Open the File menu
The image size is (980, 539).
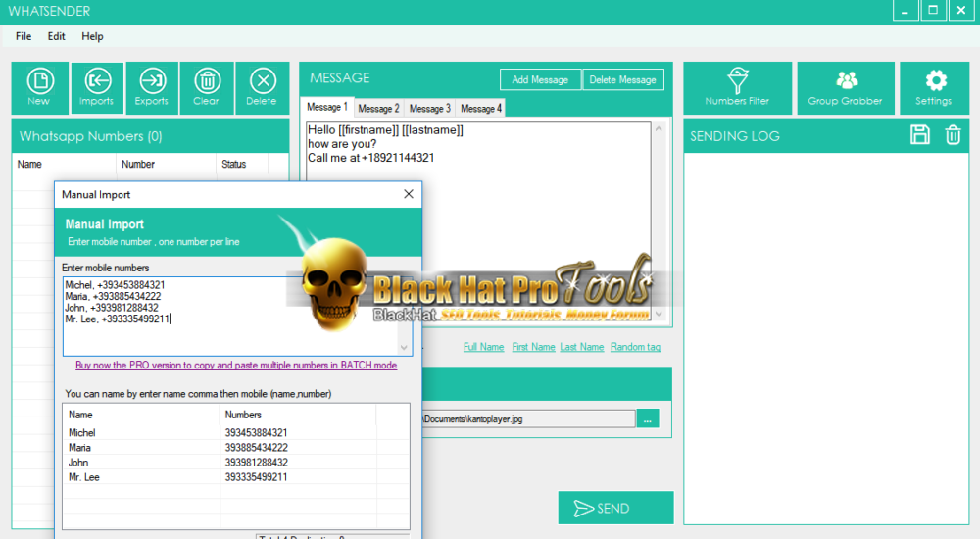click(x=24, y=36)
